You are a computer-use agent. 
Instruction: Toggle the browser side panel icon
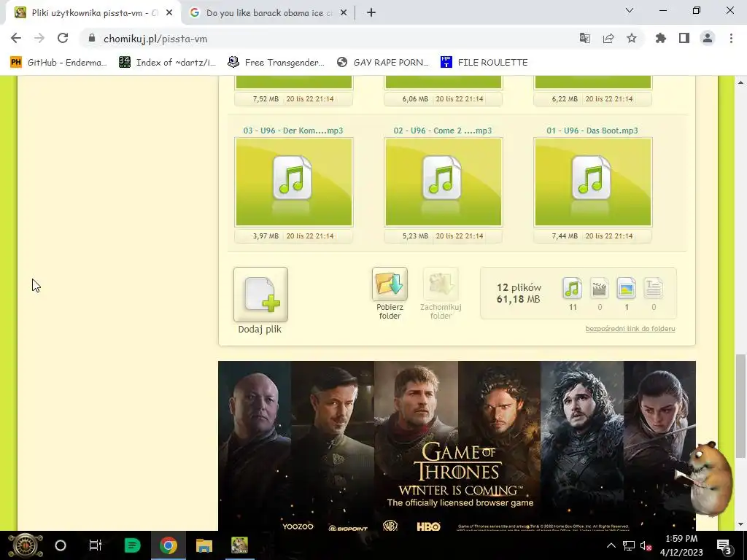(x=684, y=39)
